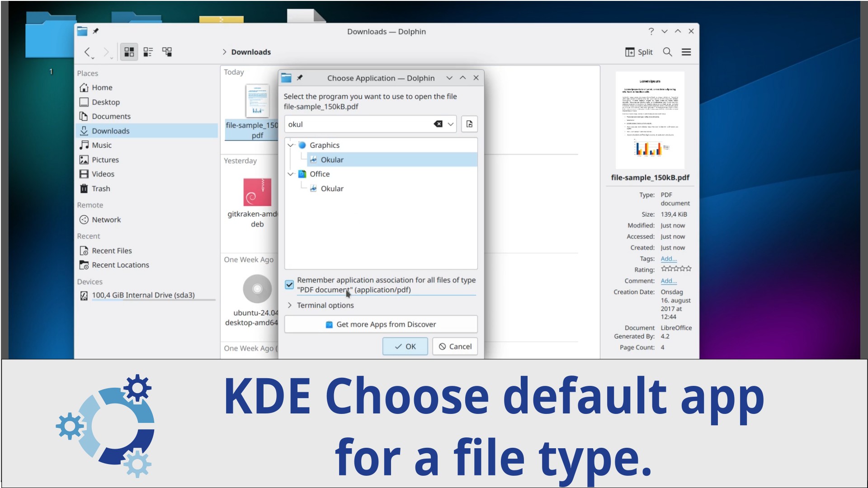Image resolution: width=868 pixels, height=488 pixels.
Task: Open the hamburger menu in Dolphin
Action: pyautogui.click(x=686, y=52)
